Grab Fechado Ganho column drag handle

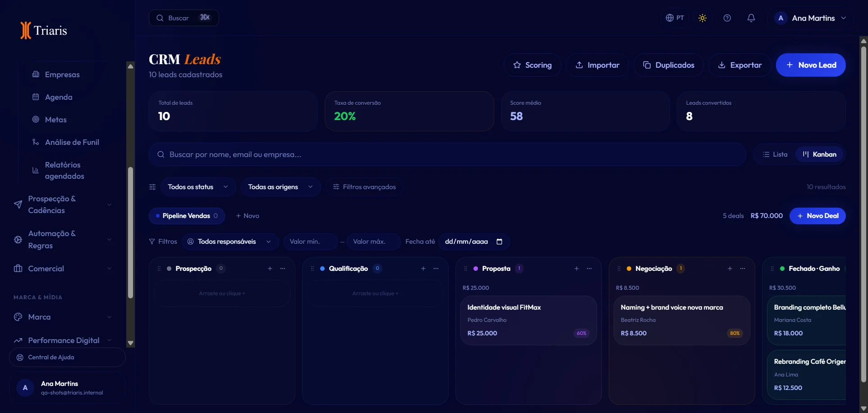click(772, 269)
